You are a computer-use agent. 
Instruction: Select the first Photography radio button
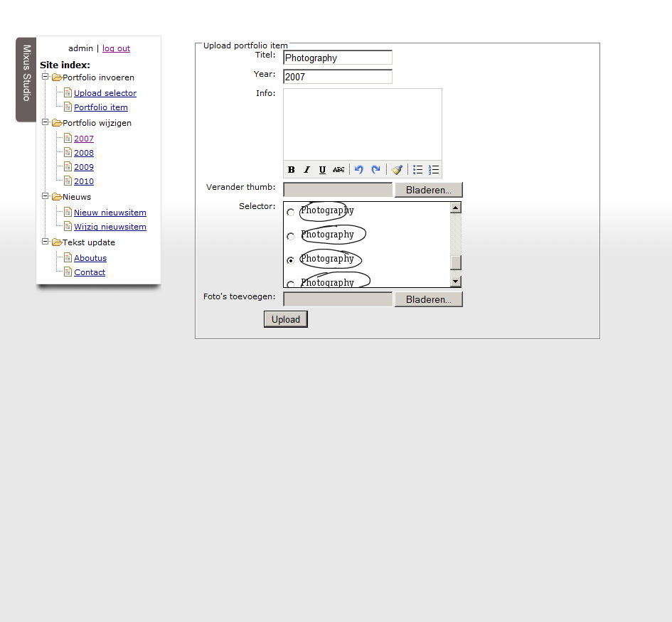pos(290,213)
